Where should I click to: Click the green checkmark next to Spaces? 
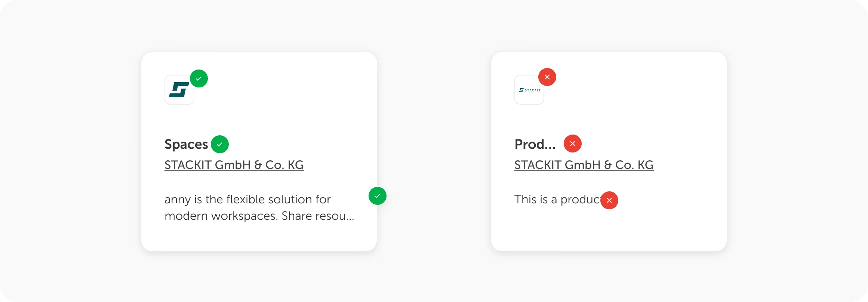pyautogui.click(x=220, y=144)
